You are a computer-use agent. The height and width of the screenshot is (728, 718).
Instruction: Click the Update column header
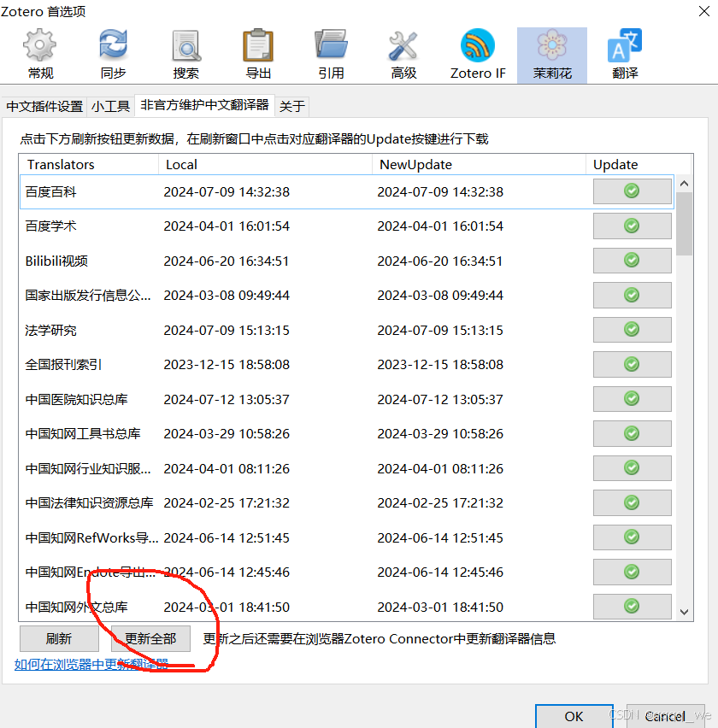[x=639, y=164]
